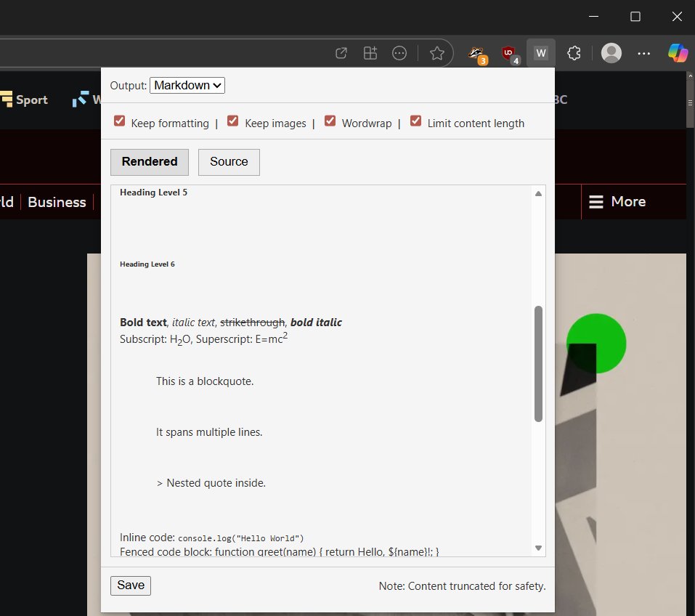Image resolution: width=695 pixels, height=616 pixels.
Task: Disable Limit content length checkbox
Action: click(x=415, y=121)
